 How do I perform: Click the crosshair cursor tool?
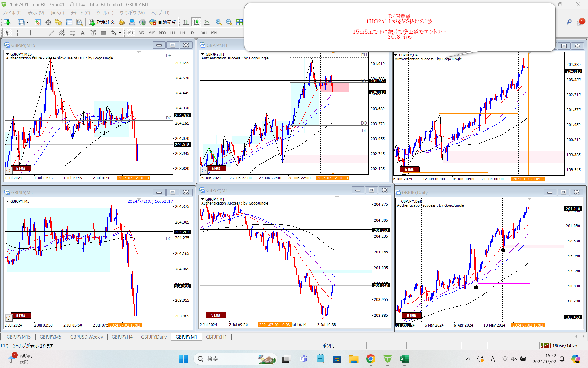tap(18, 33)
